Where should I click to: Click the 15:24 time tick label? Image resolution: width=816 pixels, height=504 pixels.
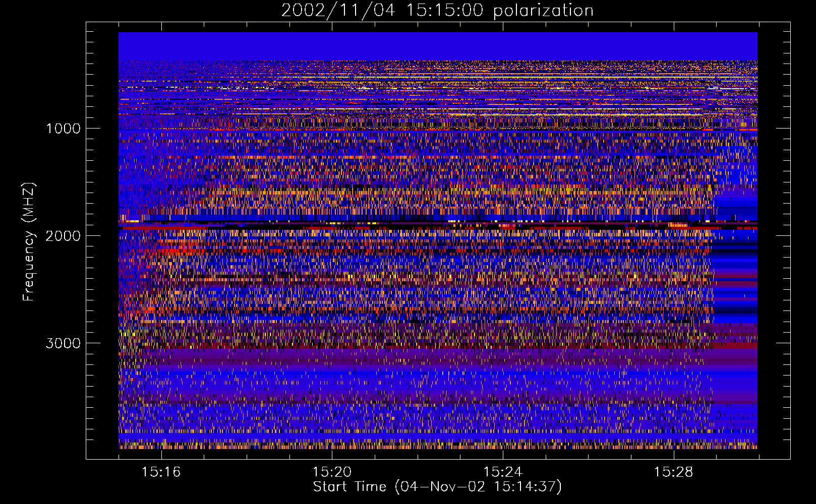[503, 472]
